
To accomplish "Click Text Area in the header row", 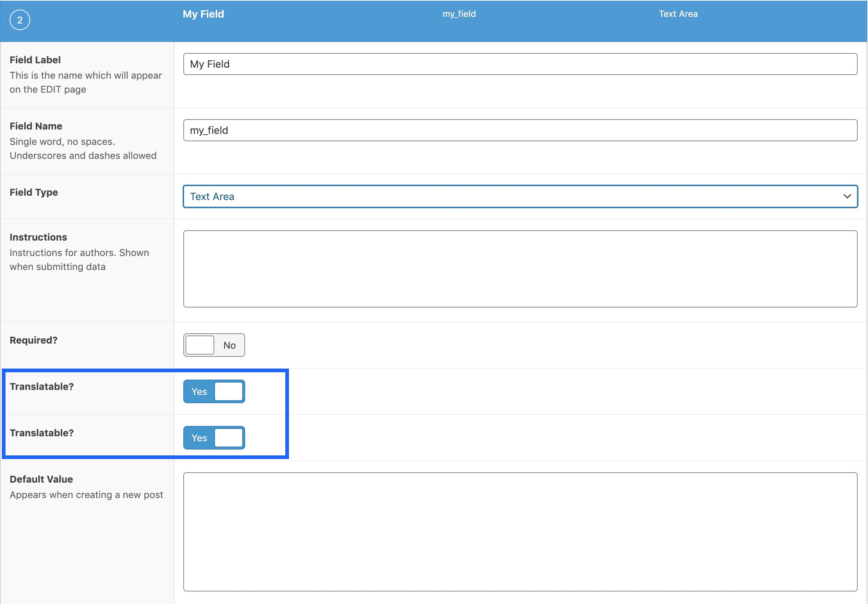I will click(x=678, y=14).
